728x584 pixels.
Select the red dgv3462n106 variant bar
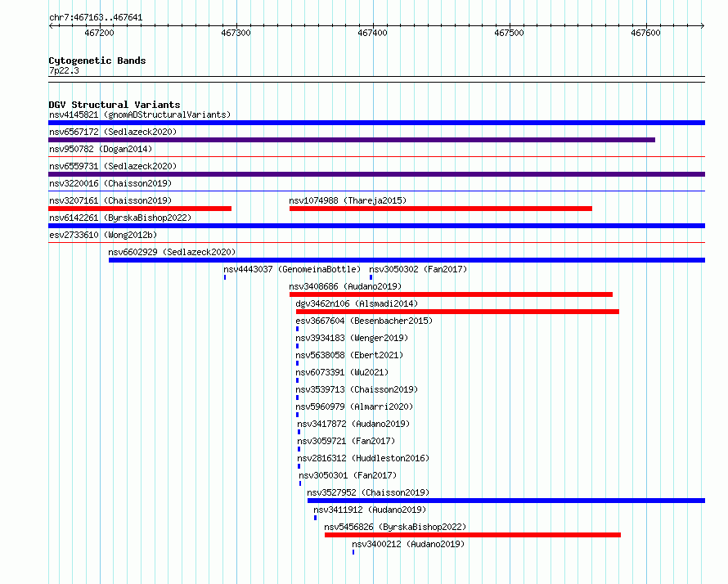(457, 312)
